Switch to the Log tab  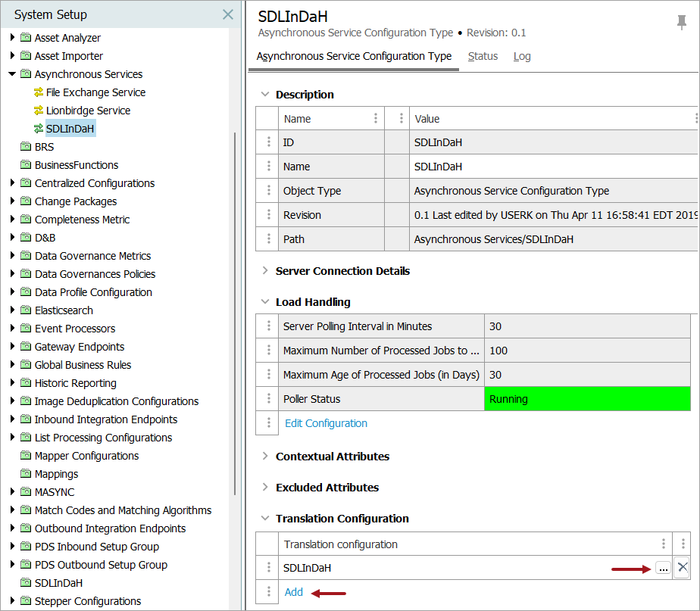pyautogui.click(x=522, y=56)
